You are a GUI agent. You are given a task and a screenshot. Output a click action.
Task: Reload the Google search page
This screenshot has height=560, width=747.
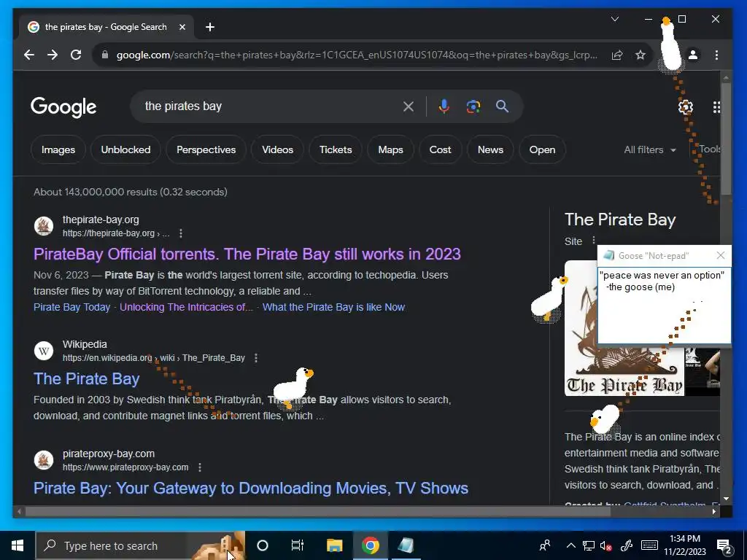76,55
